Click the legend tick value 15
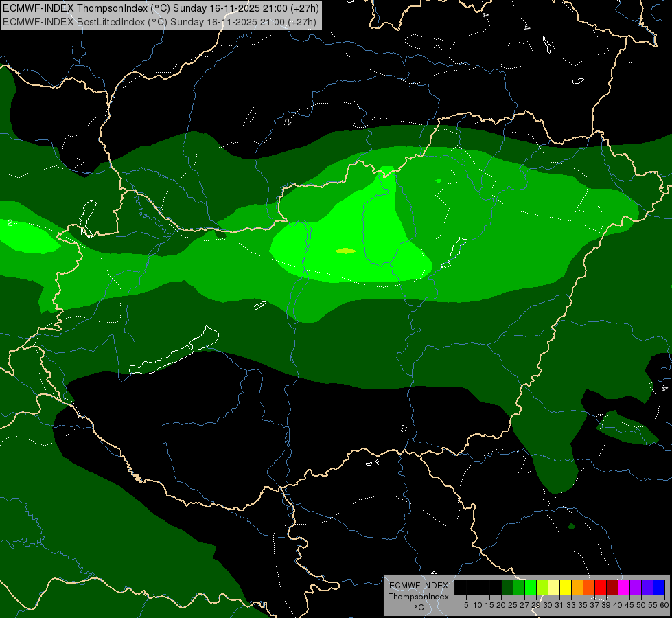Viewport: 672px width, 618px height. coord(489,605)
